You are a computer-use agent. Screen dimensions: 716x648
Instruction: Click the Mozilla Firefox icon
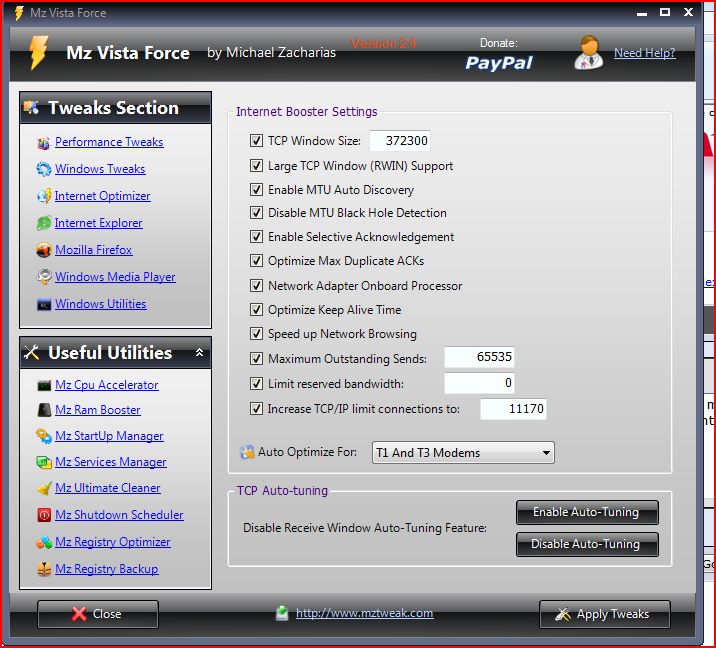(43, 250)
